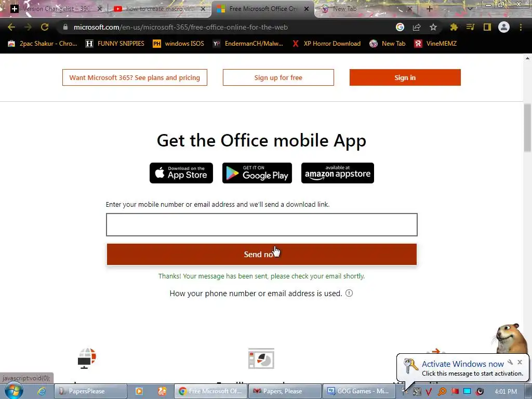
Task: Open the XP Horror Download bookmark
Action: click(326, 44)
